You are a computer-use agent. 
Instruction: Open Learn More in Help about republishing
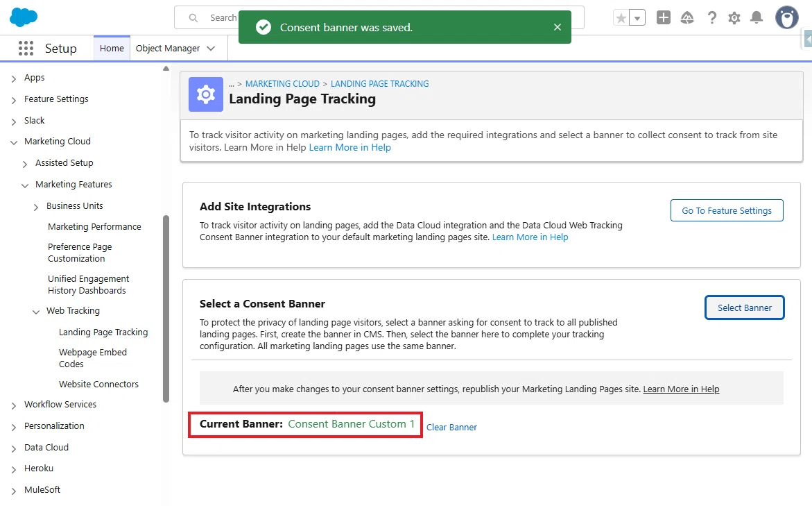coord(681,389)
